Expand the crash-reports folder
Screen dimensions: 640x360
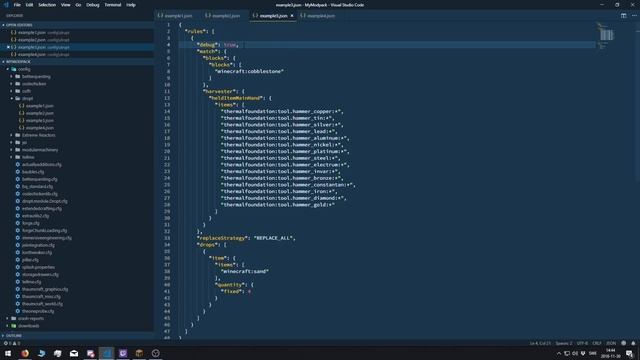[8, 318]
